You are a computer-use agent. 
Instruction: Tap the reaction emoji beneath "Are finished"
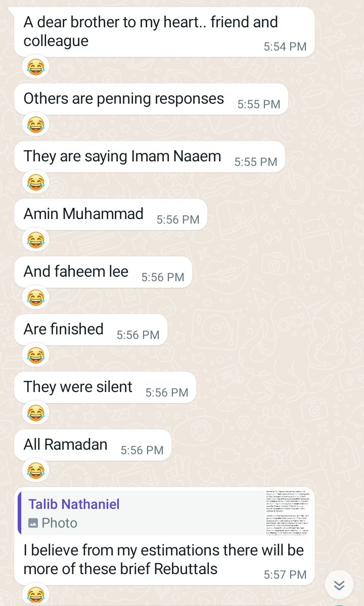pyautogui.click(x=35, y=355)
